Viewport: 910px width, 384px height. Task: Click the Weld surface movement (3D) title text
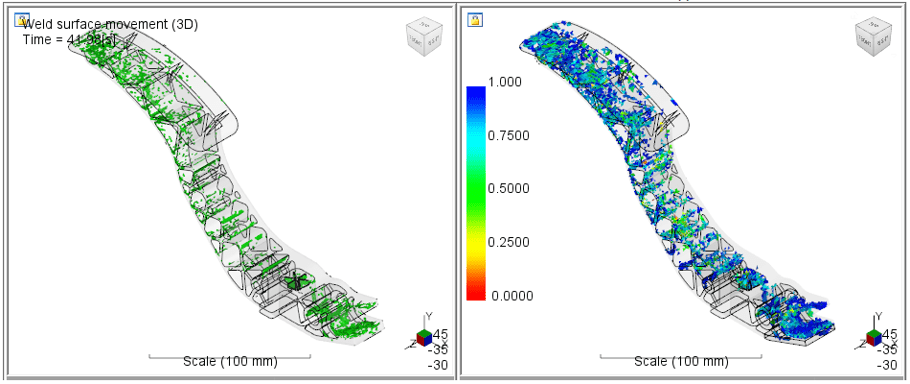pos(110,24)
